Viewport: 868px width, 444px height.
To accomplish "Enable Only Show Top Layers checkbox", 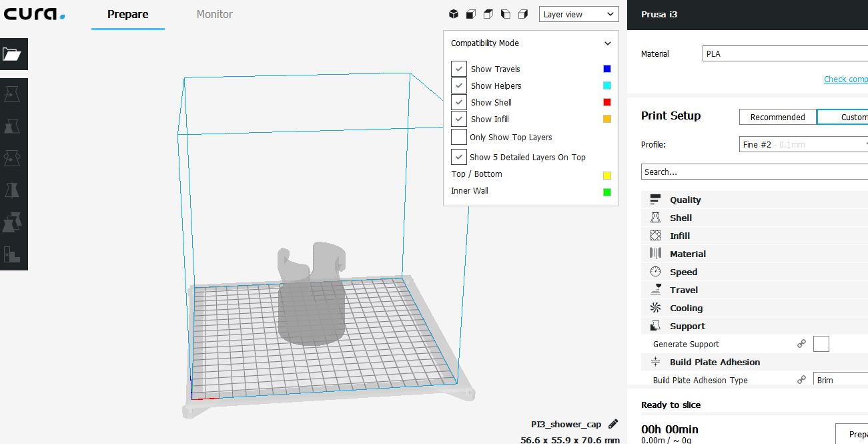I will [459, 137].
